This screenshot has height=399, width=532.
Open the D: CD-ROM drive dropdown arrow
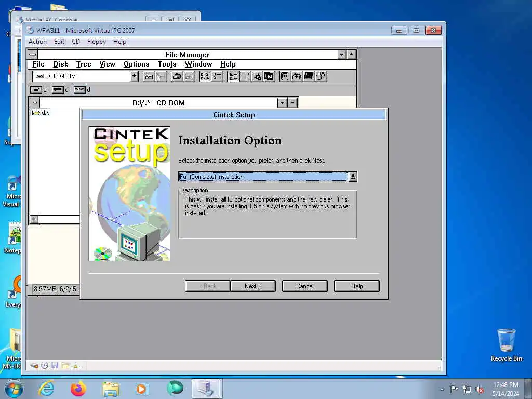(x=135, y=76)
